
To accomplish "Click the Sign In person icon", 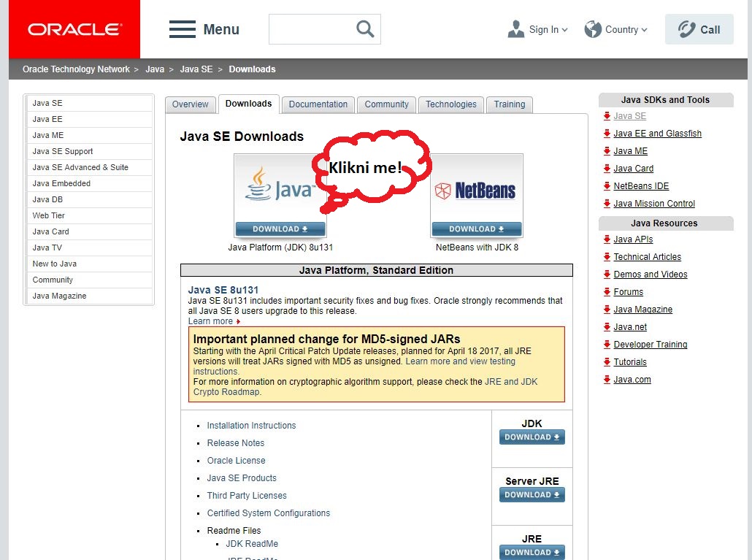I will click(515, 28).
